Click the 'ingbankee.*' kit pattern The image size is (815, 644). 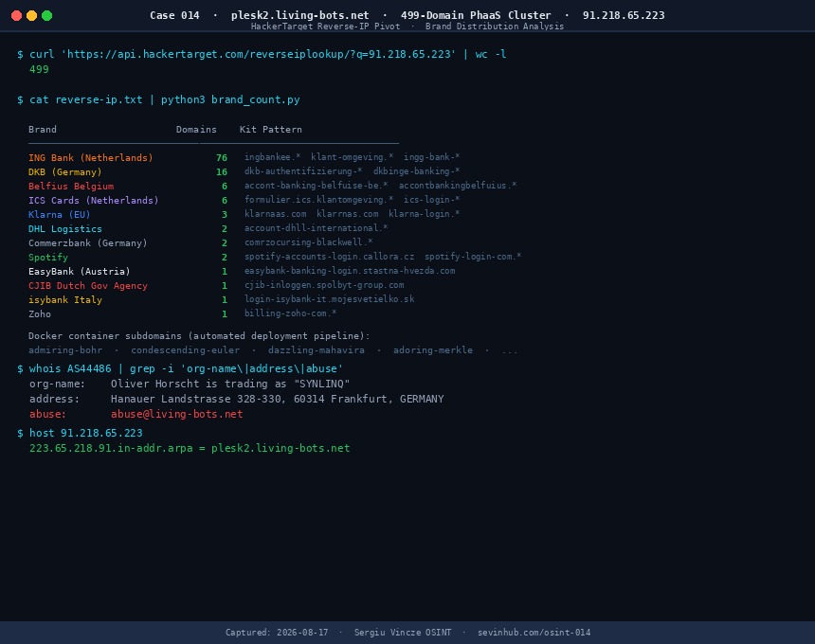click(x=272, y=157)
